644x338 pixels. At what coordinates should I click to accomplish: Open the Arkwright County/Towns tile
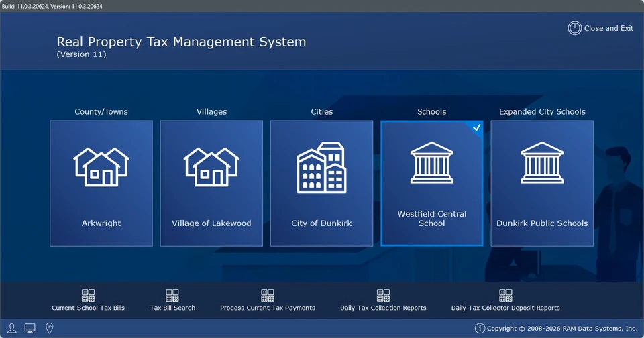tap(101, 183)
